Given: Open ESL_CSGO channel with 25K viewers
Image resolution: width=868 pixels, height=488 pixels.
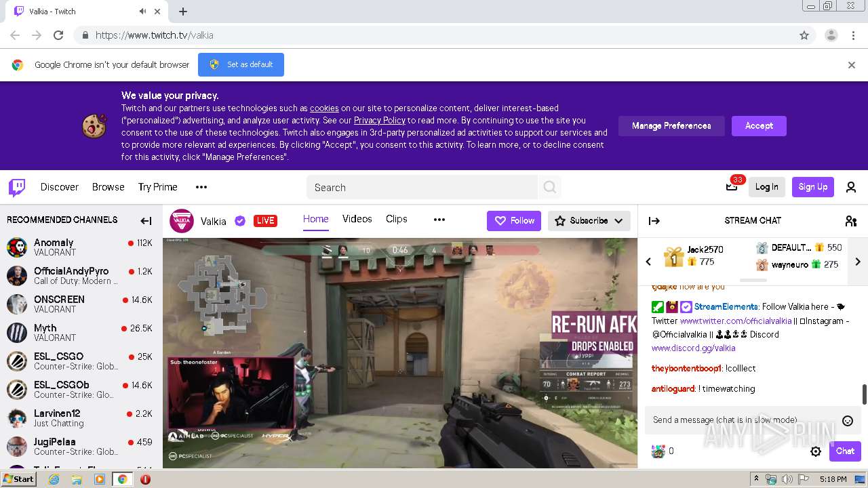Looking at the screenshot, I should pos(81,361).
